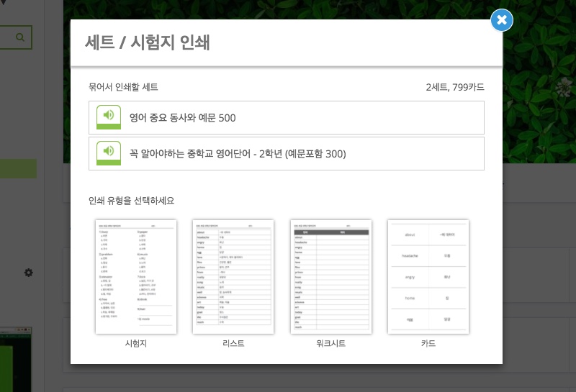The height and width of the screenshot is (392, 576).
Task: Close the print dialog with the X button
Action: 502,20
